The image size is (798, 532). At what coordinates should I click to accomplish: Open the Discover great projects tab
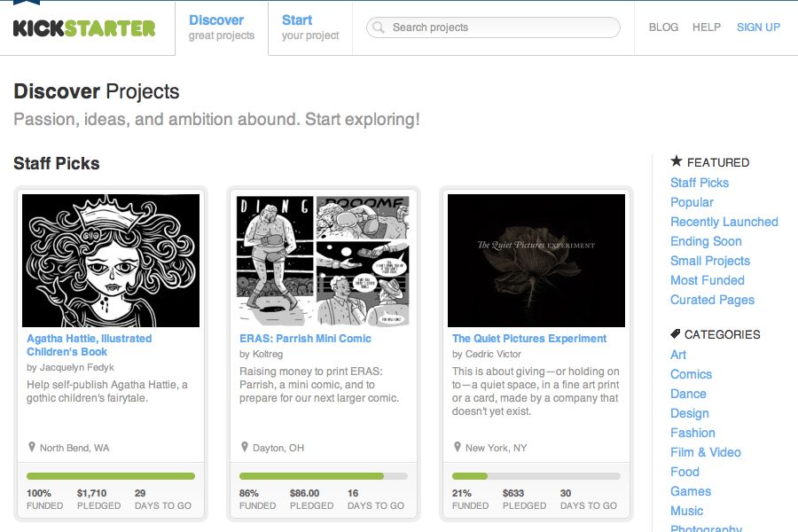click(221, 27)
